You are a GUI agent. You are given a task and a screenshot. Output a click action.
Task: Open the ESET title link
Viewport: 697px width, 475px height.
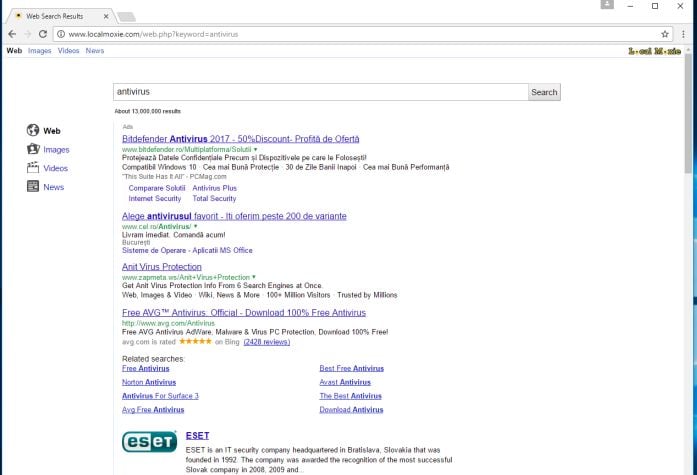point(197,436)
